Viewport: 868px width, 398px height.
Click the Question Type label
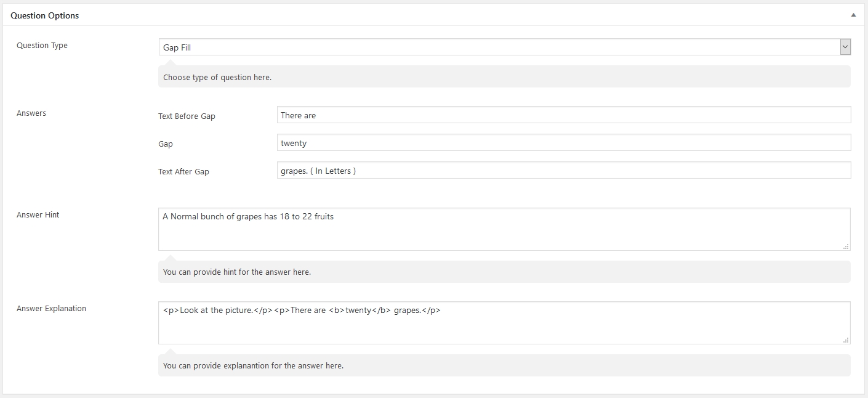[42, 45]
